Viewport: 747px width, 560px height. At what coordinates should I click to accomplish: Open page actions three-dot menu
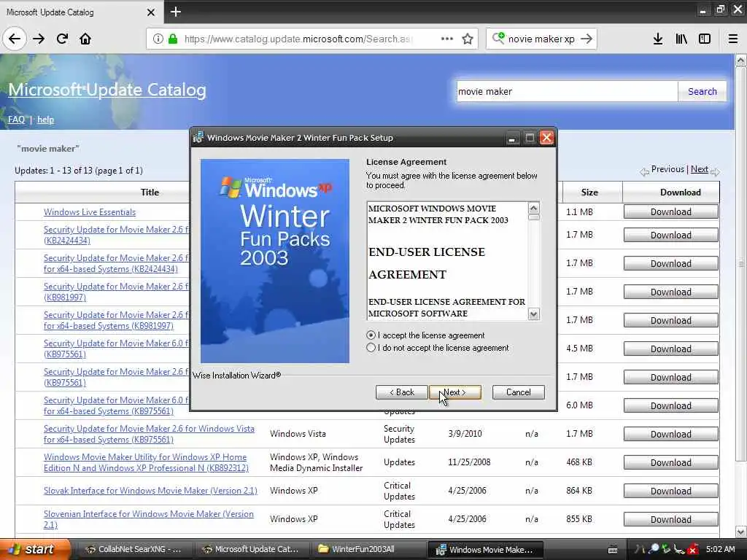[447, 39]
